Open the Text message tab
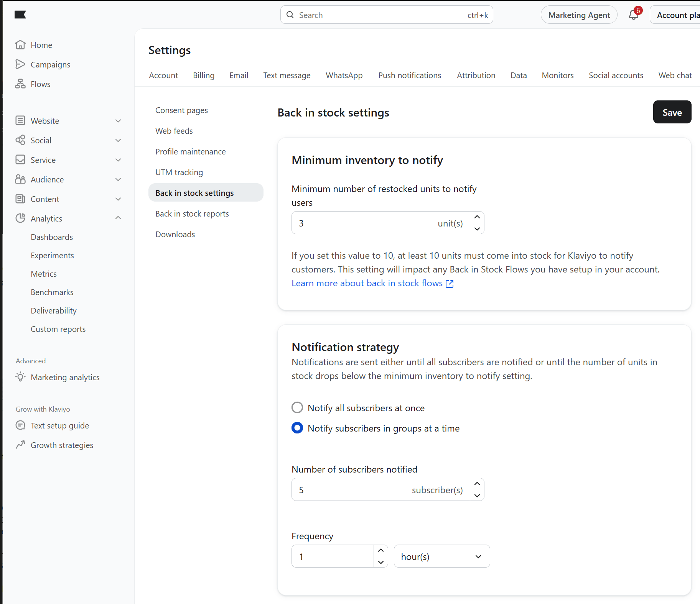 287,75
